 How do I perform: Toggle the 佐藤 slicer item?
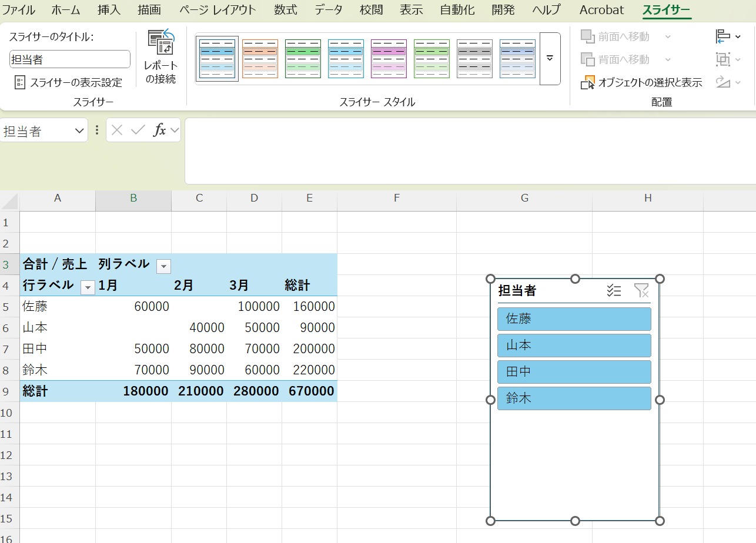point(574,319)
